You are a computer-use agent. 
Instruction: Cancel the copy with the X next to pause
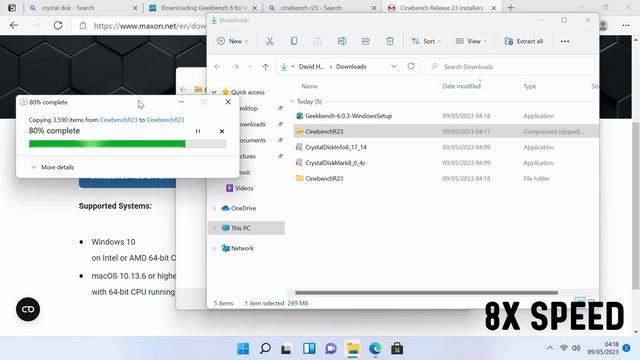pyautogui.click(x=222, y=131)
